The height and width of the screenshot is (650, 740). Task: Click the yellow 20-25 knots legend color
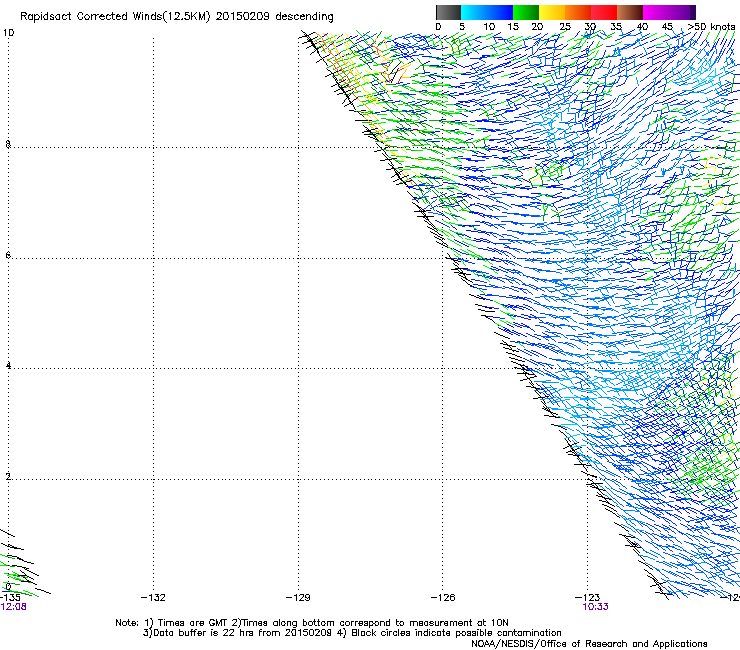click(x=552, y=12)
